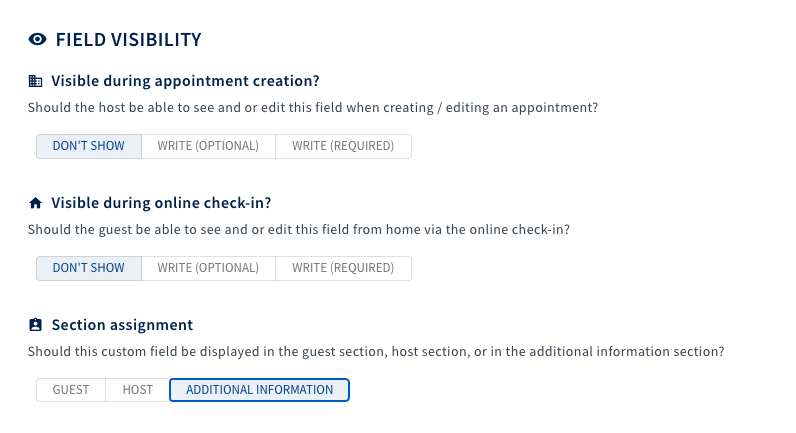The height and width of the screenshot is (433, 796).
Task: Choose Write (Optional) for online check-in
Action: [208, 268]
